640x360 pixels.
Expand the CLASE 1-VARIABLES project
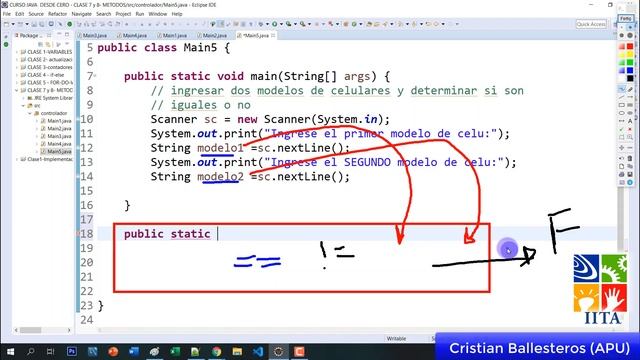point(17,52)
